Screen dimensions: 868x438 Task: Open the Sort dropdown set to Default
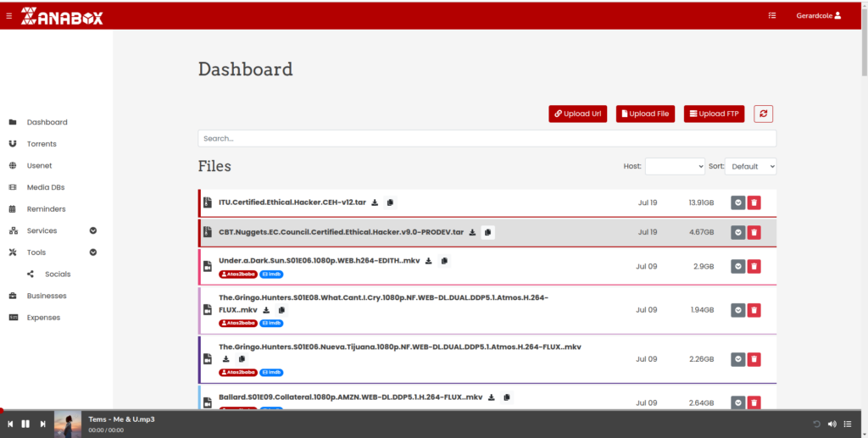pyautogui.click(x=750, y=166)
